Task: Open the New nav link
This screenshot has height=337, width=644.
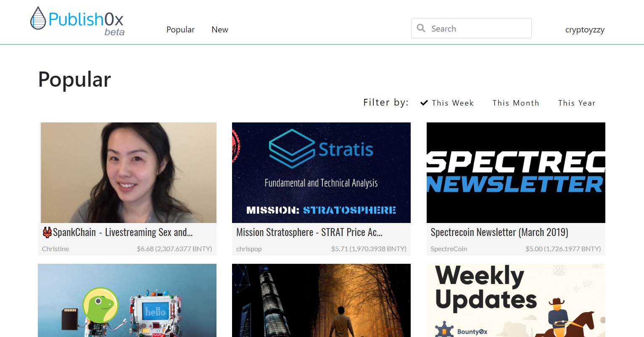Action: pos(220,29)
